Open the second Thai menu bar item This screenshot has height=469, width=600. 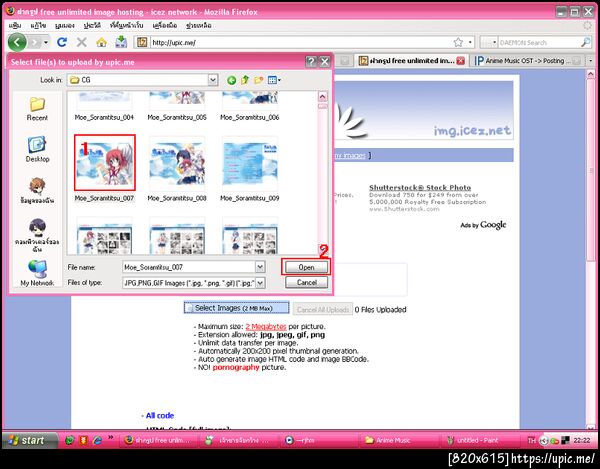coord(38,26)
